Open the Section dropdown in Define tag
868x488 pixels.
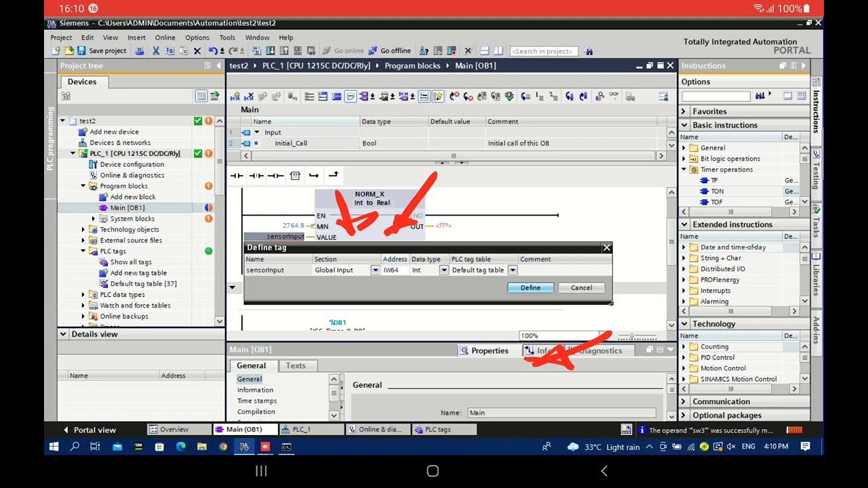coord(375,270)
